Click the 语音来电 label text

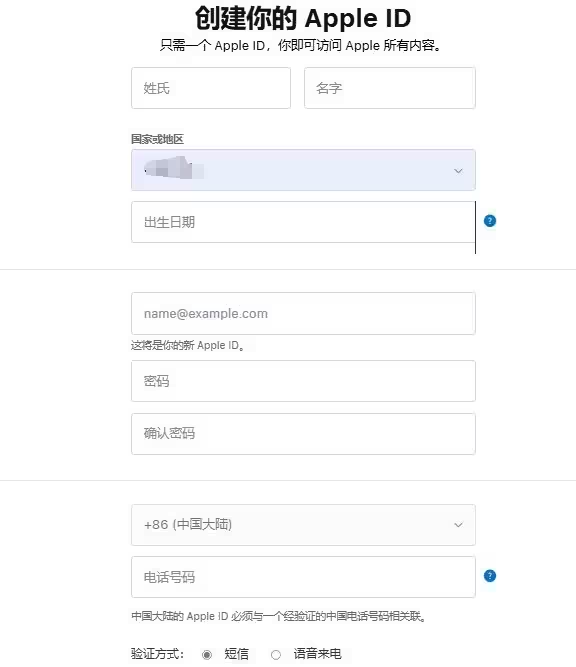[x=317, y=654]
